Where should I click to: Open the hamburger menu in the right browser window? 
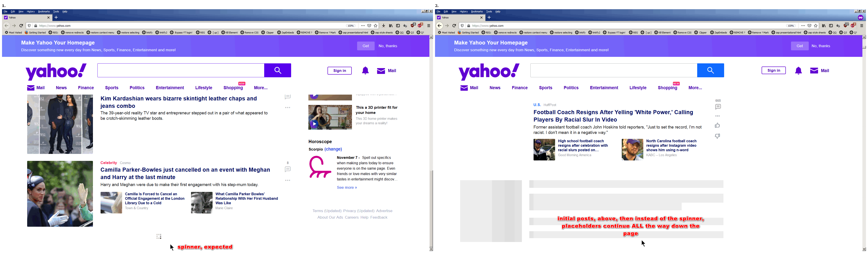point(861,26)
